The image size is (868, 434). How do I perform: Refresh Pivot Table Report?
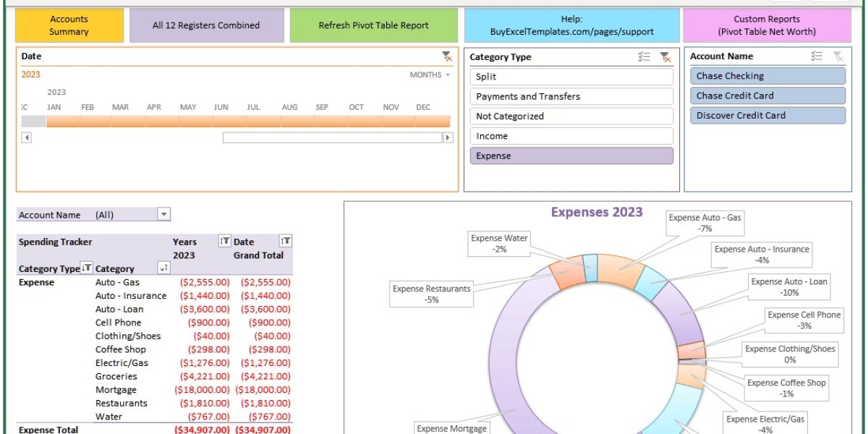point(374,25)
